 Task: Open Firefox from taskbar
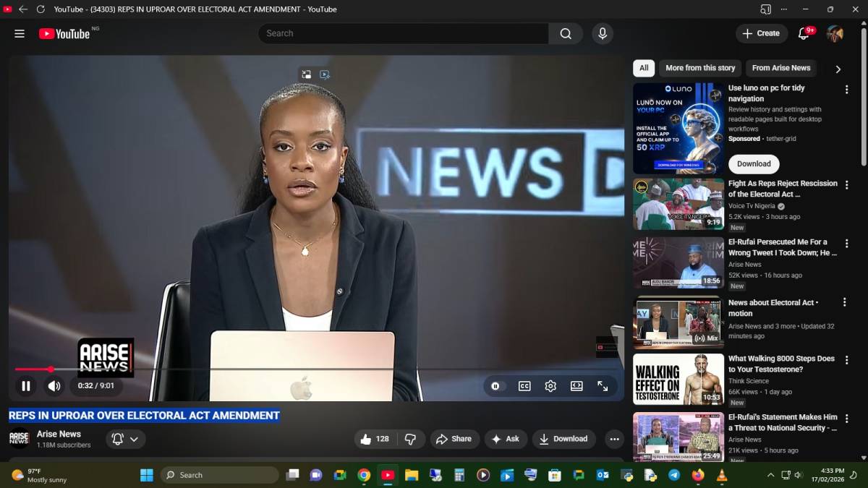click(698, 475)
